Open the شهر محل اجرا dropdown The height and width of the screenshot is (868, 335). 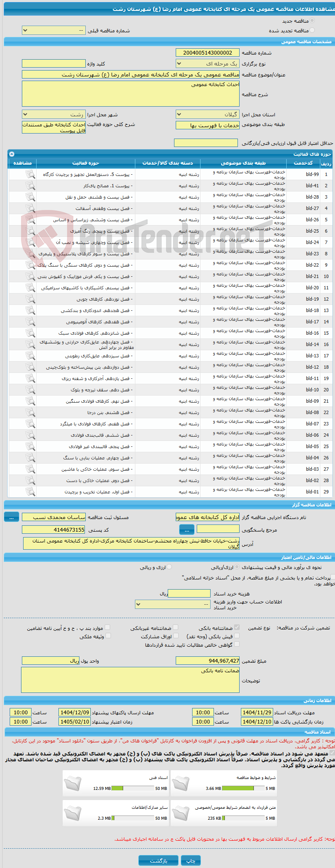(x=54, y=114)
